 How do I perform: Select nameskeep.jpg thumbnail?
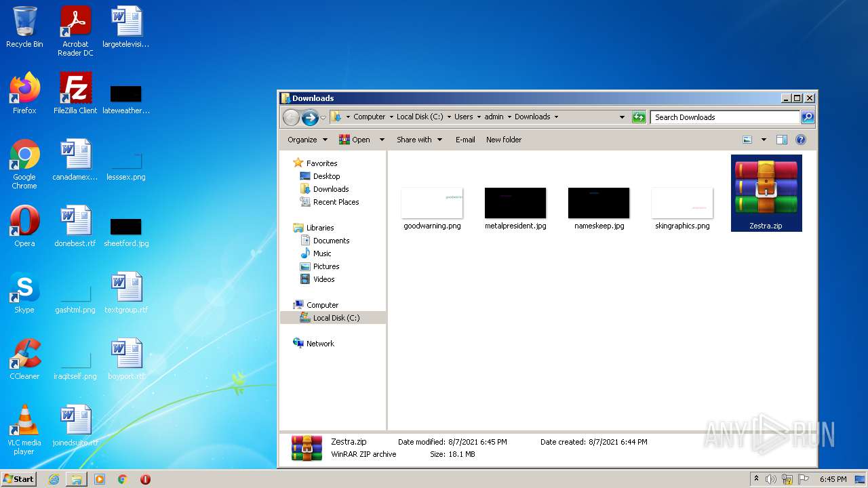point(599,209)
